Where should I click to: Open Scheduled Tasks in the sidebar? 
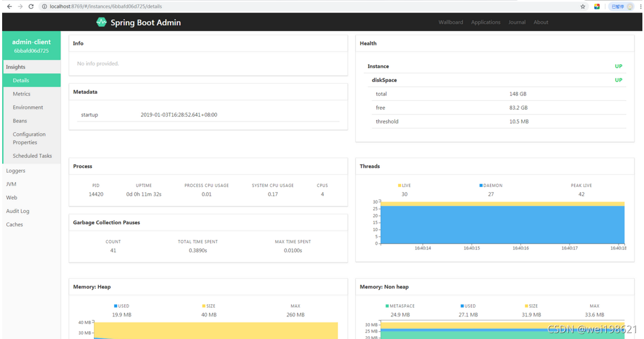[x=31, y=156]
